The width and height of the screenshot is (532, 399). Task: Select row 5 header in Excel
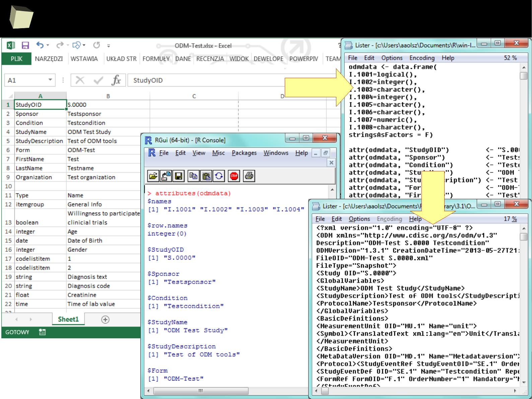click(8, 141)
